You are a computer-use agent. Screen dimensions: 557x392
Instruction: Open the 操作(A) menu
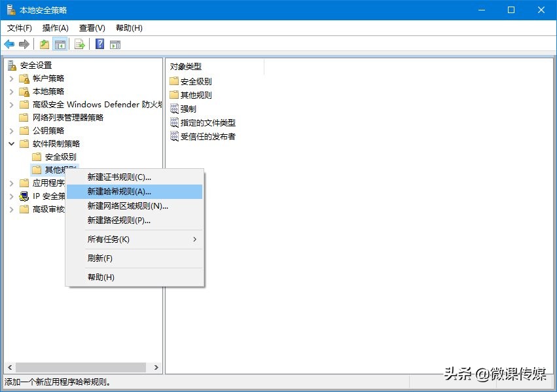tap(56, 28)
